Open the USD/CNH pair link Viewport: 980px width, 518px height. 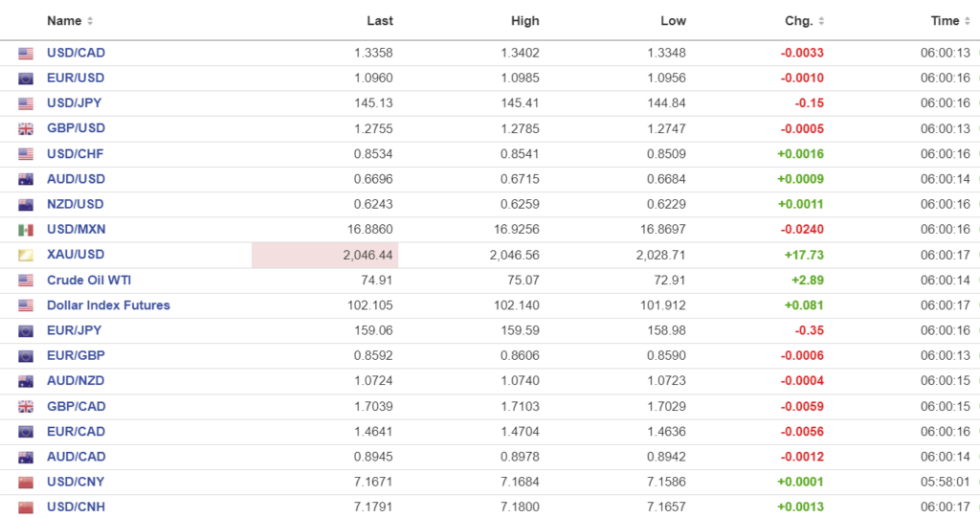click(x=76, y=507)
